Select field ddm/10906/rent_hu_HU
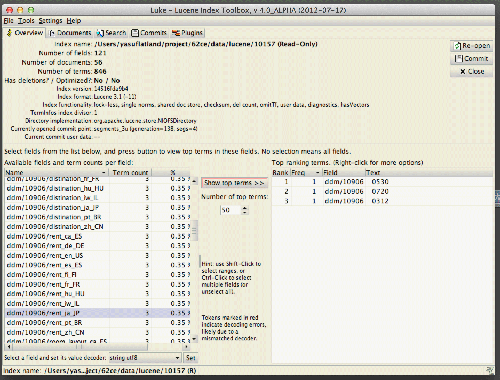The image size is (500, 380). (97, 294)
